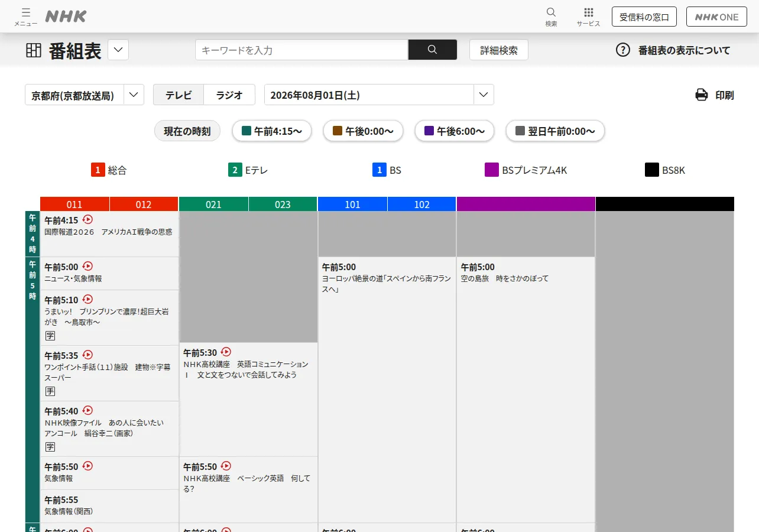Click the 字 icon under NHK映像ファイル

50,447
